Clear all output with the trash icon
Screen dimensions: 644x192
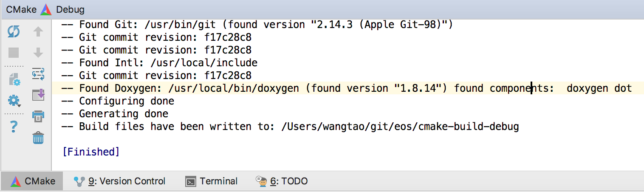tap(38, 138)
